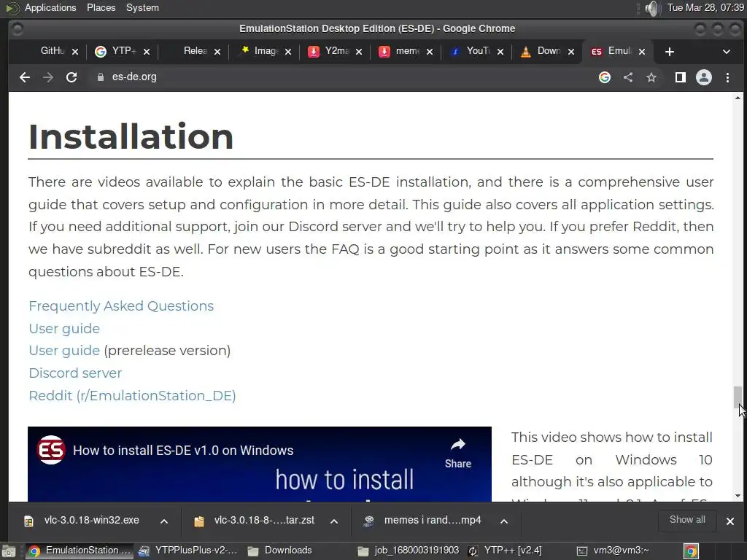Screen dimensions: 747x560
Task: Click the forward navigation arrow
Action: [x=47, y=77]
